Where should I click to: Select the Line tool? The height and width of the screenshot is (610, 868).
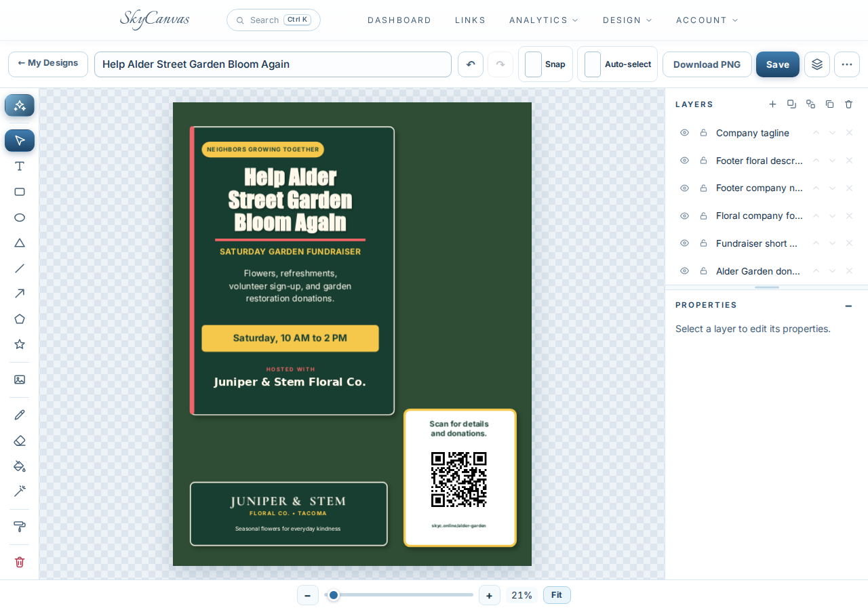(20, 268)
